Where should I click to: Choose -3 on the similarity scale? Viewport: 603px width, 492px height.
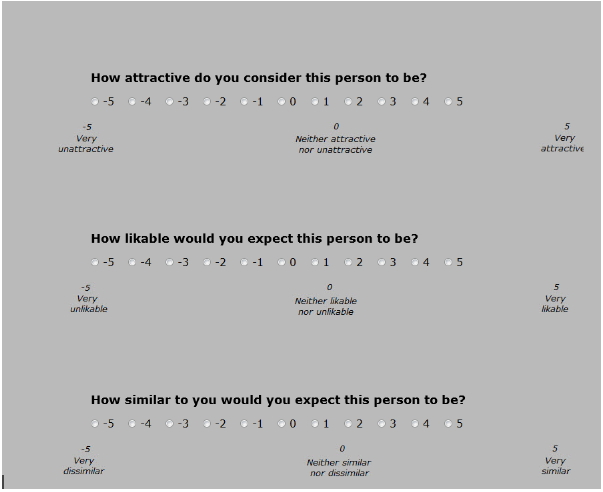169,424
